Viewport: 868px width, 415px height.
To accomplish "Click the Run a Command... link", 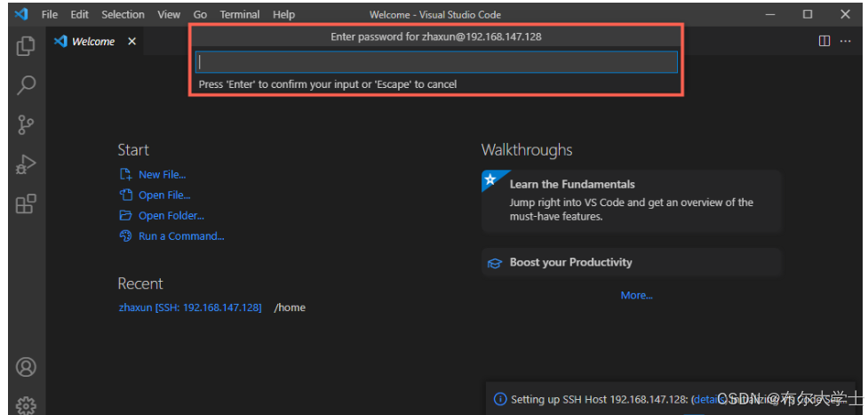I will pyautogui.click(x=181, y=236).
